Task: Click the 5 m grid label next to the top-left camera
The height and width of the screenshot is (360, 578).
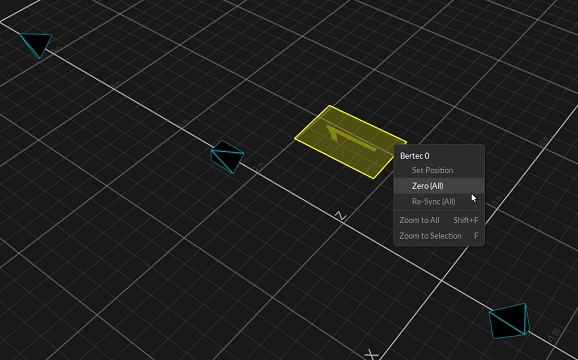Action: click(x=56, y=49)
